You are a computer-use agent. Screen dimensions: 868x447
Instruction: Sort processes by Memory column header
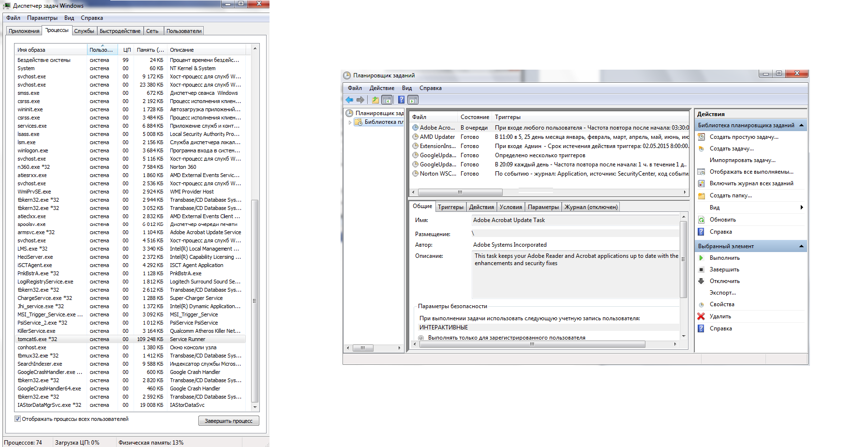point(150,50)
